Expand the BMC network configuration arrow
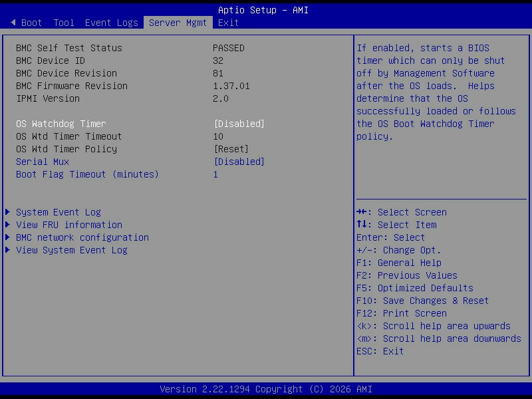Screen dimensions: 532x399 tap(7, 237)
